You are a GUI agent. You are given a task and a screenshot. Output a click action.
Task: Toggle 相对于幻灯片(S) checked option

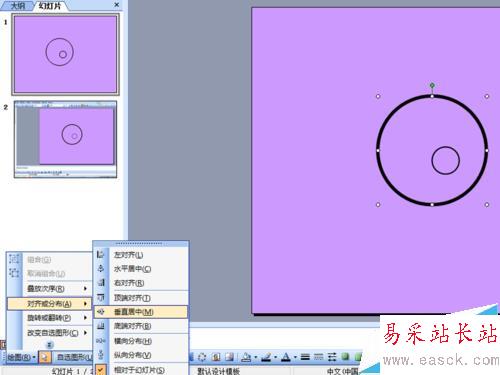click(141, 370)
